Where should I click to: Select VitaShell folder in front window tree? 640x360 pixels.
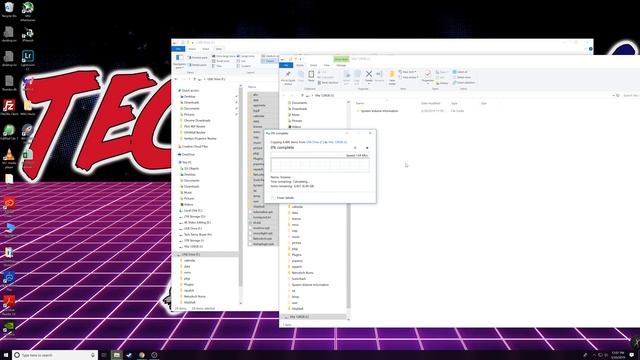point(298,309)
